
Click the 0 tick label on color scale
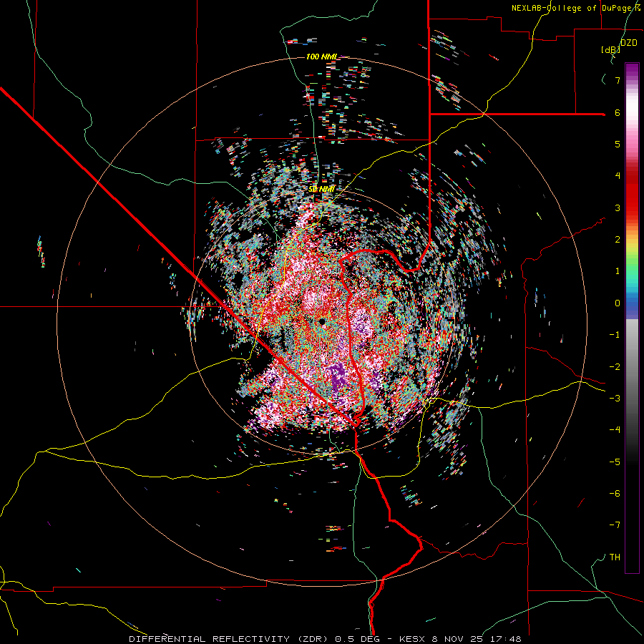point(618,303)
